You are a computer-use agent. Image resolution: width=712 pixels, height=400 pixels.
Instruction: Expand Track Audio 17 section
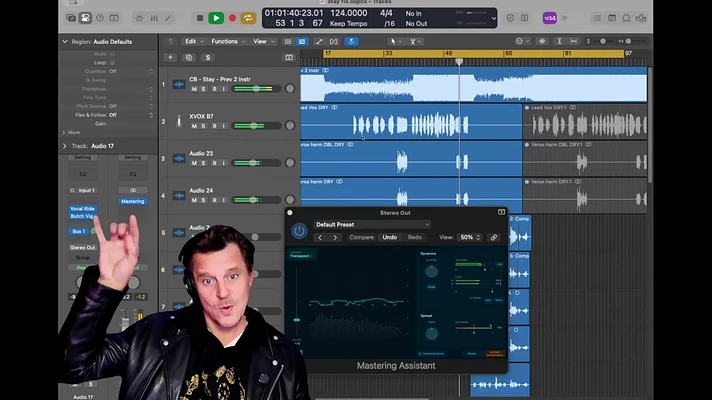[64, 146]
